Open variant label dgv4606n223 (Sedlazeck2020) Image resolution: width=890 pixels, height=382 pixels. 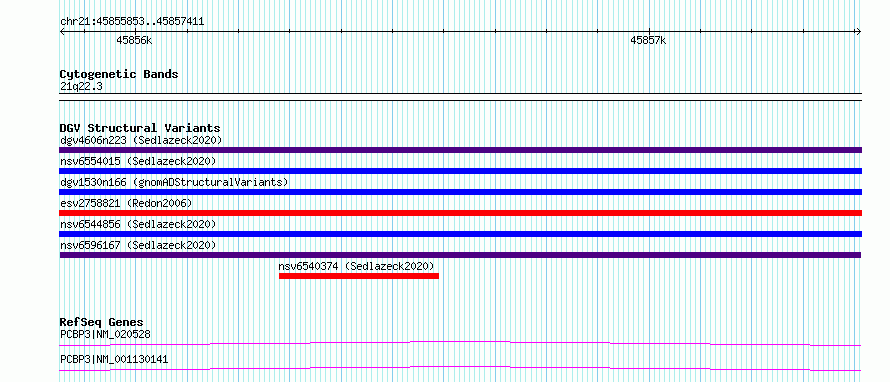pyautogui.click(x=141, y=140)
